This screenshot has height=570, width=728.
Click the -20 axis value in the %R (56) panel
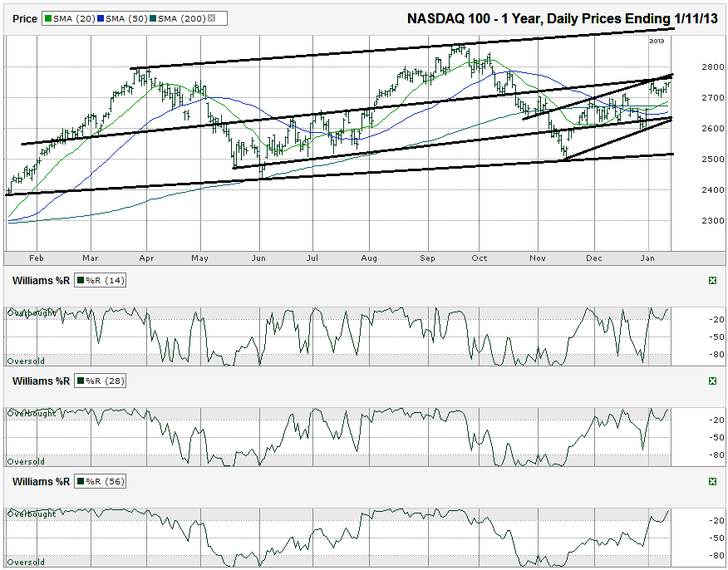[717, 521]
